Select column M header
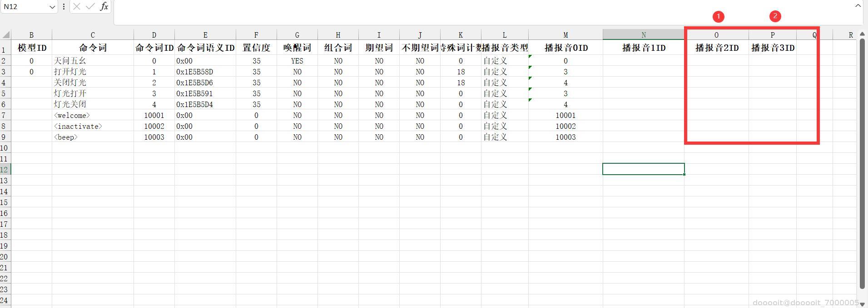 click(565, 35)
